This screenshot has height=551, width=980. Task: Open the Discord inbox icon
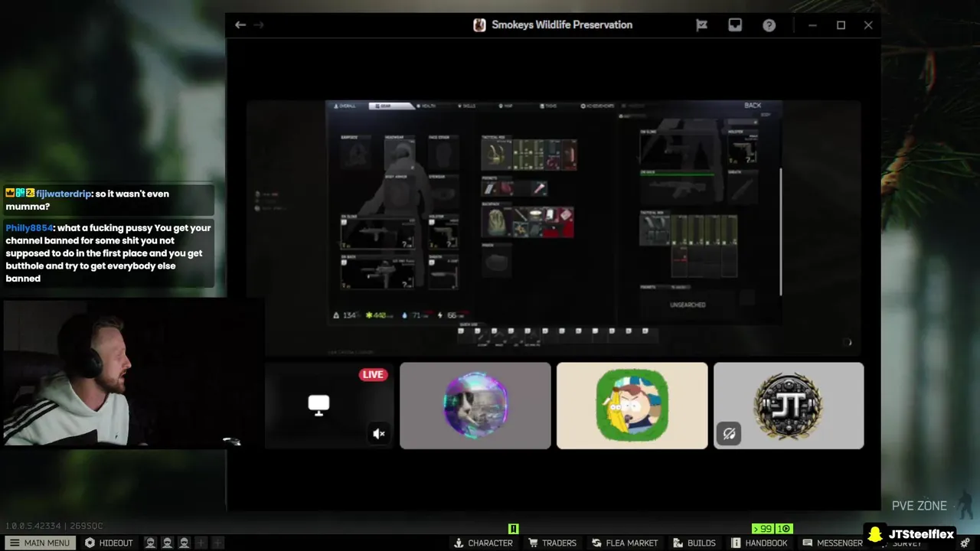735,25
